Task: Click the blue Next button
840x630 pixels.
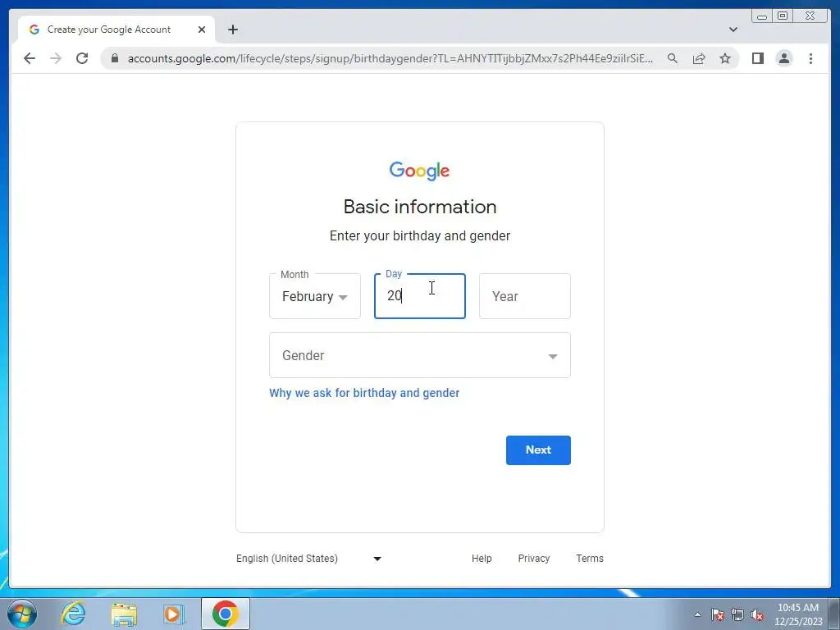Action: pyautogui.click(x=538, y=450)
